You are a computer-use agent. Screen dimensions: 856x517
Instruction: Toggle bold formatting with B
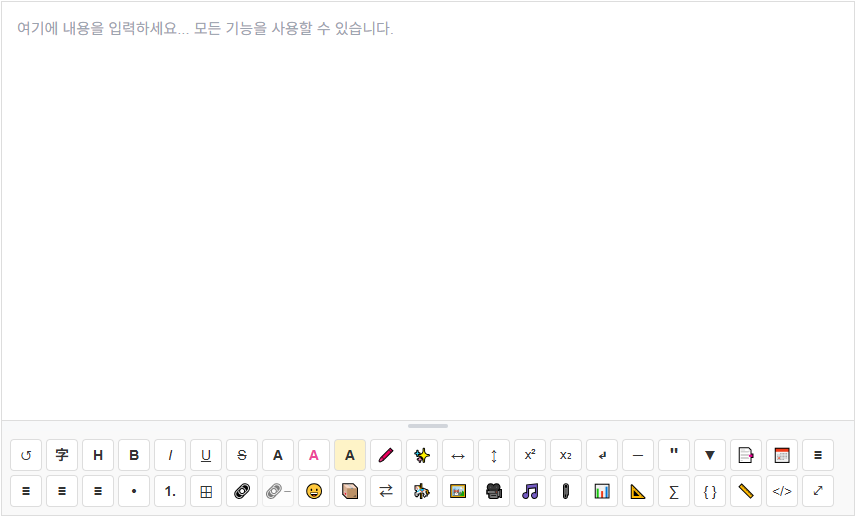134,455
